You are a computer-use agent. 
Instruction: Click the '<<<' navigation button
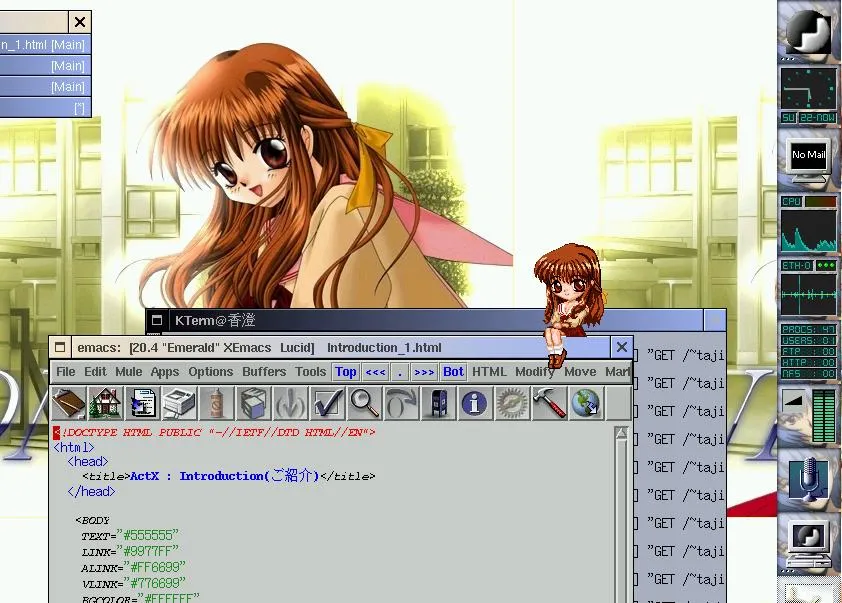pos(375,372)
